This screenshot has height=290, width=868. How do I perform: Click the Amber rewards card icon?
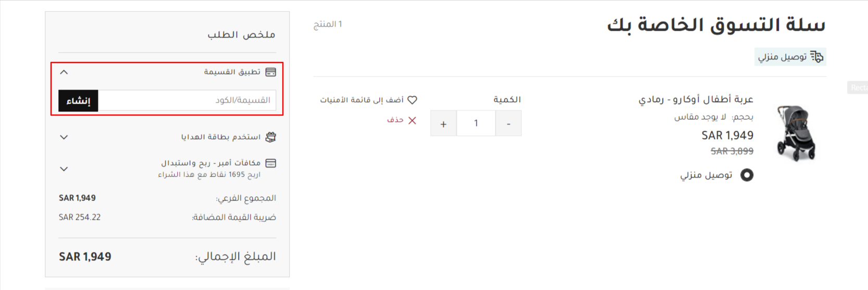(x=270, y=163)
